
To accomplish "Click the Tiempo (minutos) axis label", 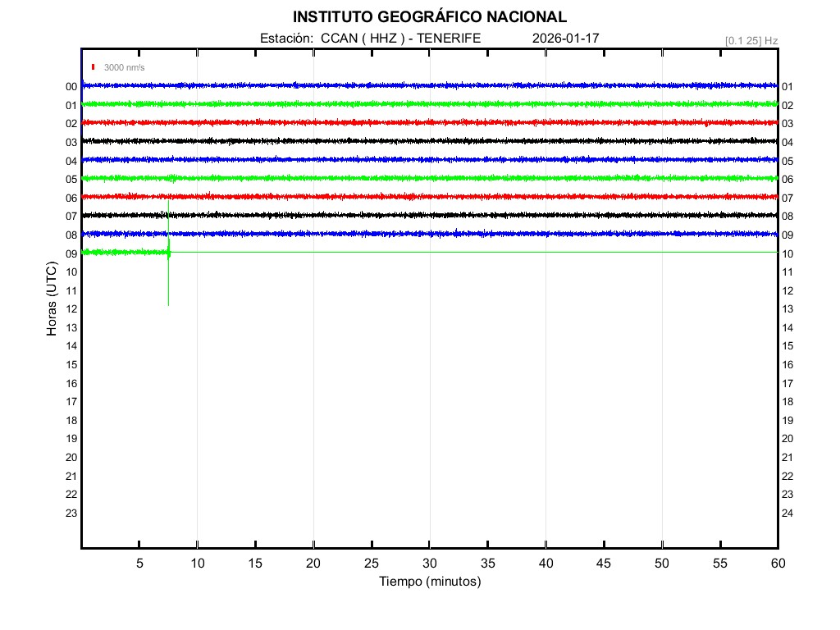I will coord(429,582).
